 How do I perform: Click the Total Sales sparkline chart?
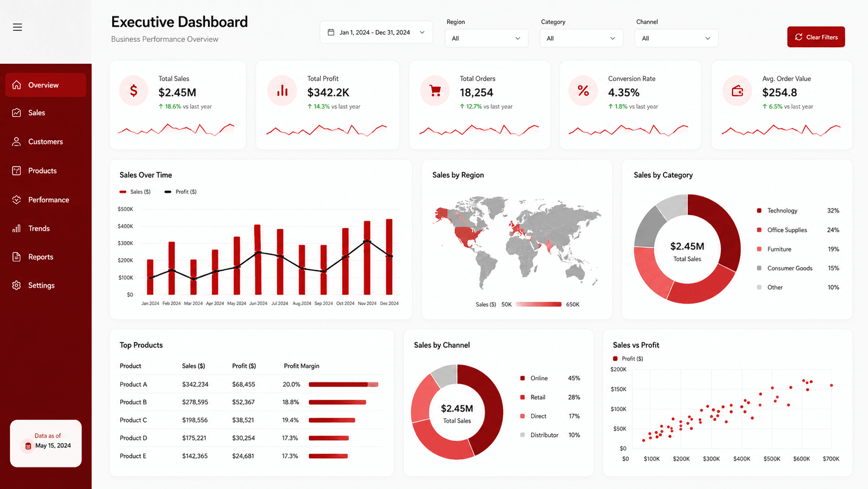tap(176, 129)
